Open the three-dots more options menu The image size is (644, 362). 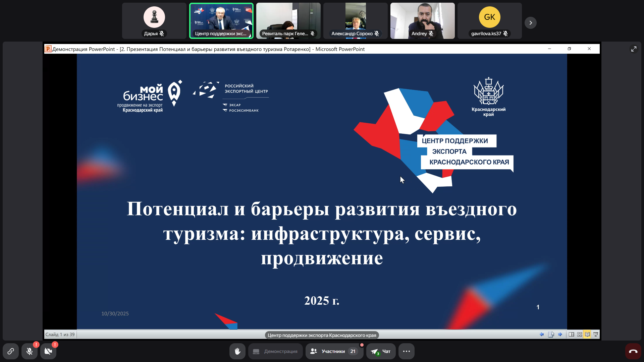pos(407,351)
